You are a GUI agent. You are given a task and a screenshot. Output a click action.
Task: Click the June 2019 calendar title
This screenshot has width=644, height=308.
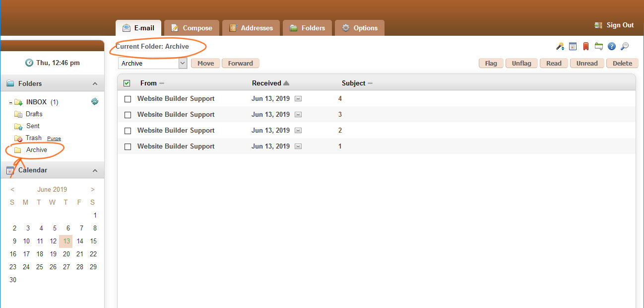(52, 189)
